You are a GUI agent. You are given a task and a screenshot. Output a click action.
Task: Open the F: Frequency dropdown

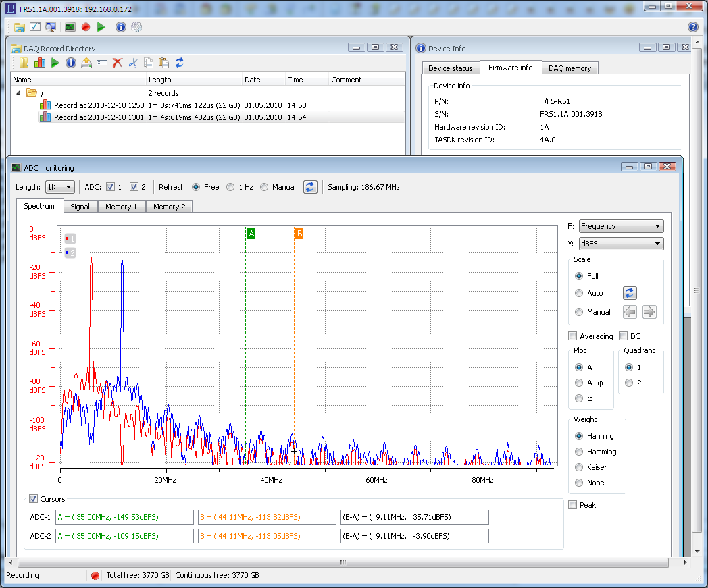point(621,227)
